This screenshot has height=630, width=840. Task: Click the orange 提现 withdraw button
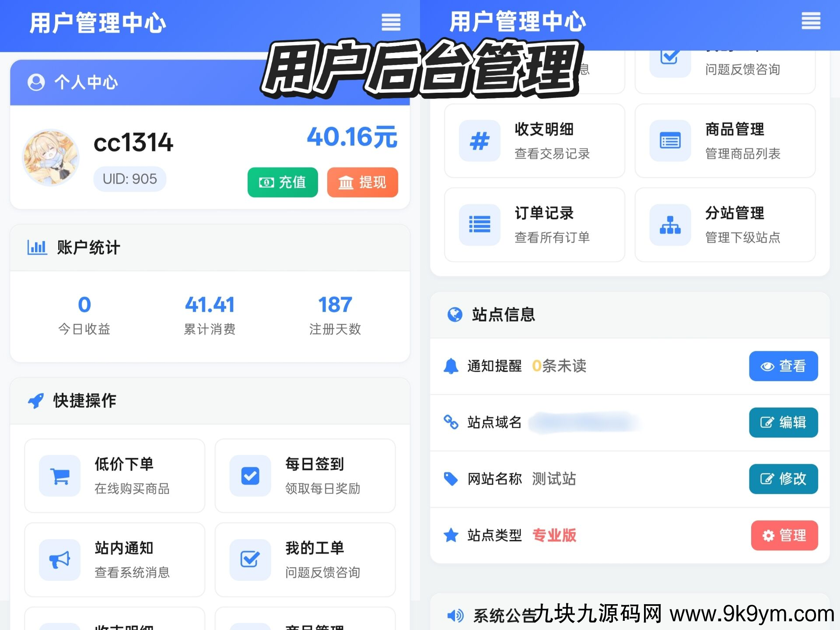pos(362,182)
